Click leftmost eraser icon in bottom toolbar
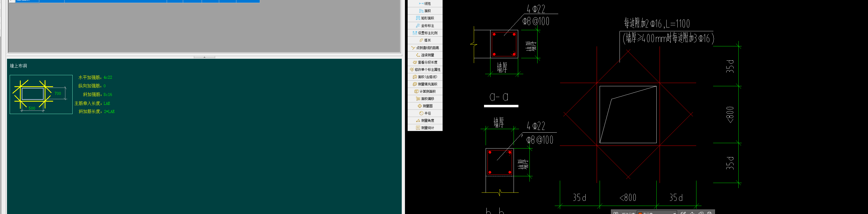868x214 pixels. coord(616,213)
